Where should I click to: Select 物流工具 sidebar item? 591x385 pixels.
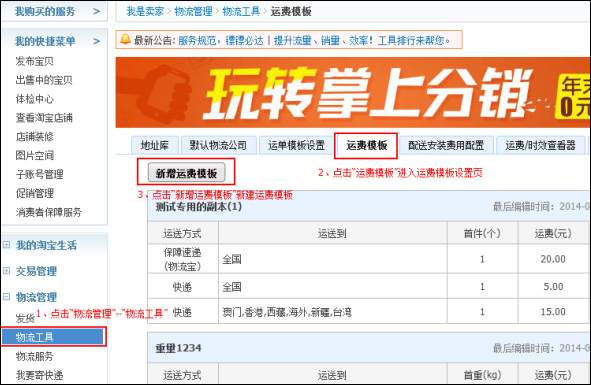tap(53, 337)
